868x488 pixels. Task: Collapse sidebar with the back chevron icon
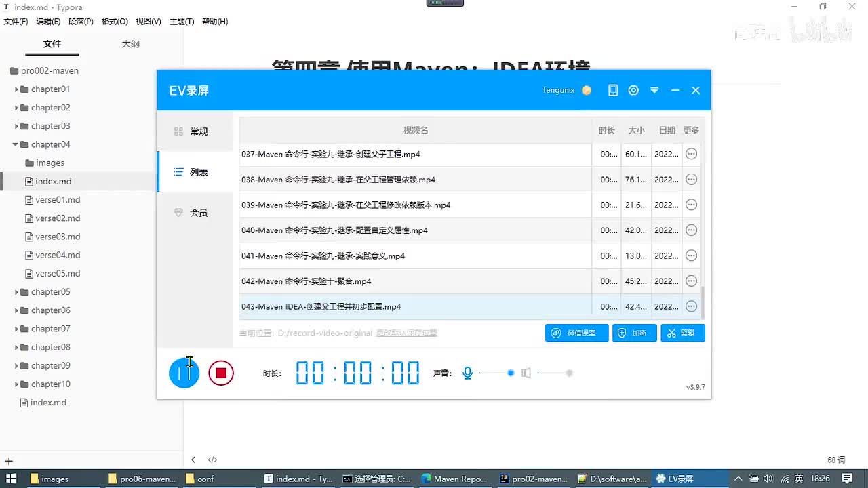[x=193, y=460]
